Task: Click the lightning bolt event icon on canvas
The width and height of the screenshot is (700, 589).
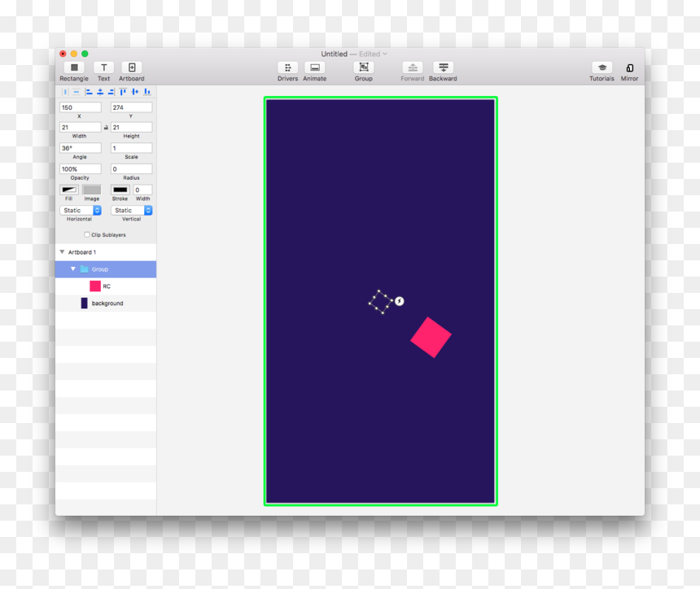Action: point(400,301)
